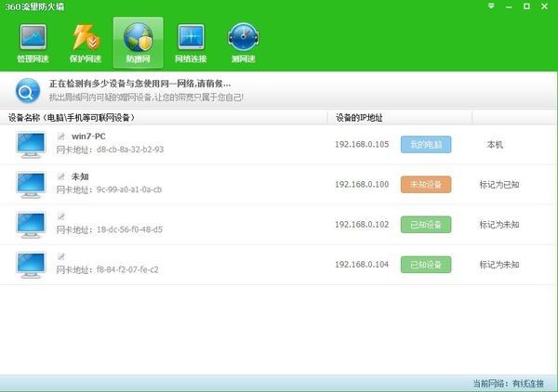Select the win7-PC computer thumbnail
558x392 pixels.
pos(31,145)
